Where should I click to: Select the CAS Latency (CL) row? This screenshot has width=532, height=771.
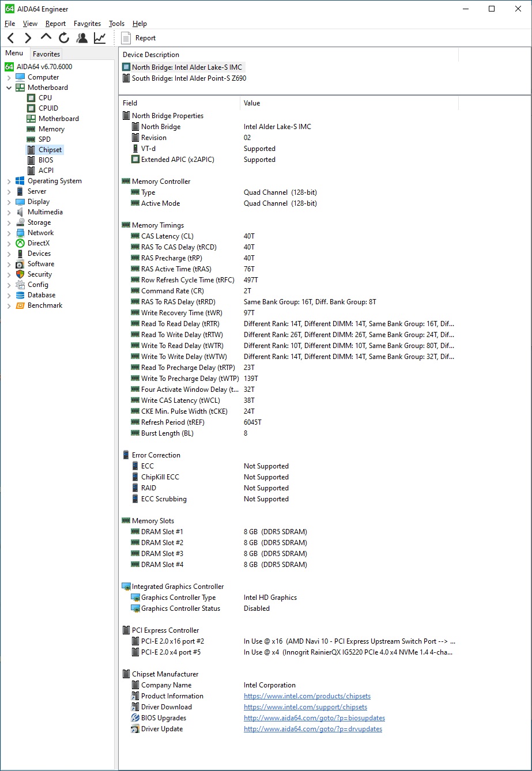tap(288, 236)
